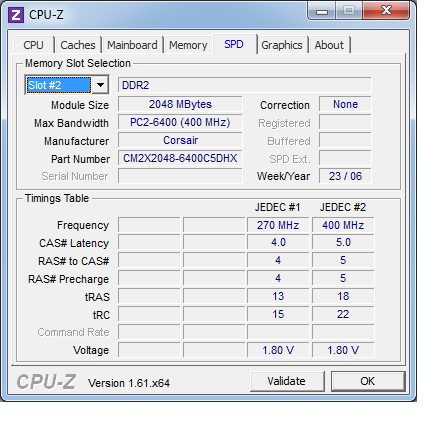This screenshot has width=438, height=424.
Task: Click the Timings Table group title
Action: tap(57, 198)
